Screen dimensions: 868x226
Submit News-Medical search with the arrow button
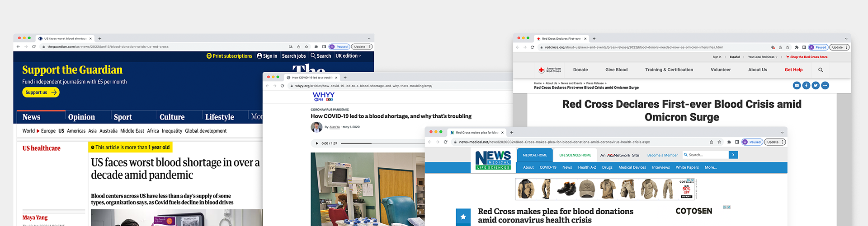click(733, 155)
